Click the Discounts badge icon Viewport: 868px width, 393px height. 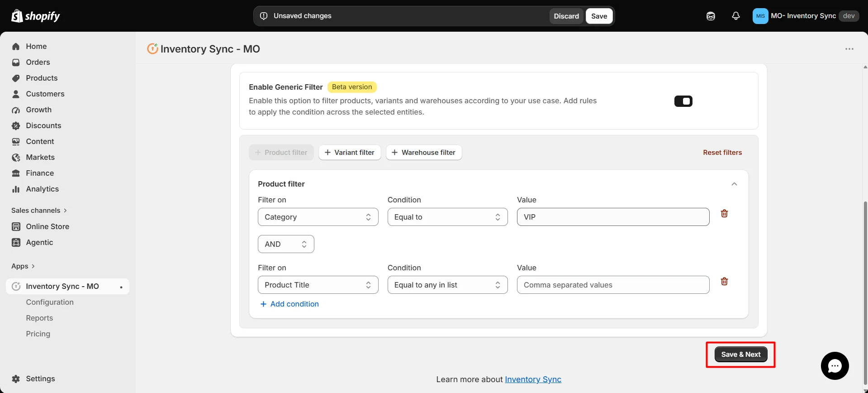16,125
